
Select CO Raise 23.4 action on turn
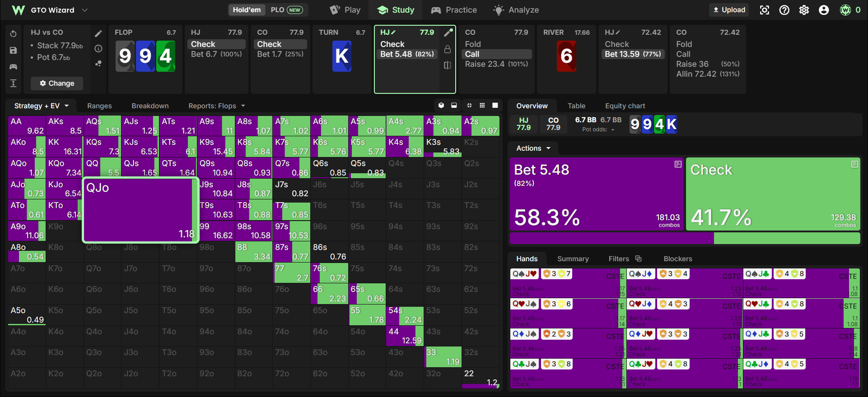click(496, 64)
